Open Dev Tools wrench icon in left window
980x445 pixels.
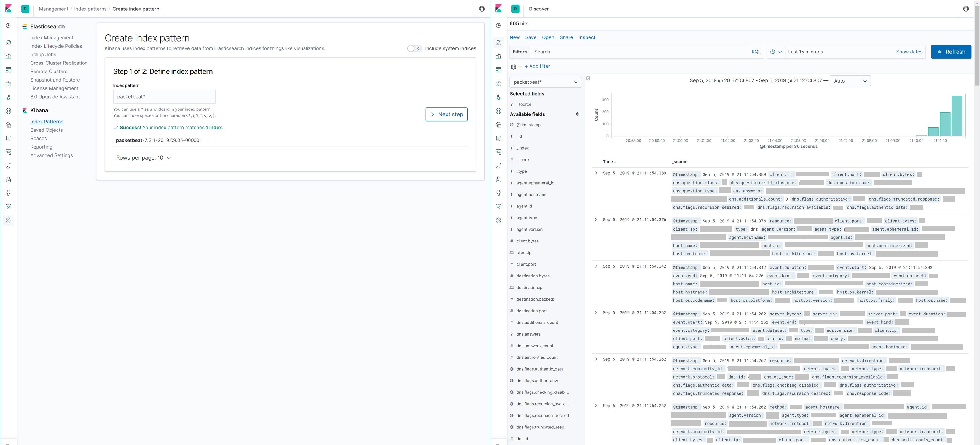(x=8, y=193)
